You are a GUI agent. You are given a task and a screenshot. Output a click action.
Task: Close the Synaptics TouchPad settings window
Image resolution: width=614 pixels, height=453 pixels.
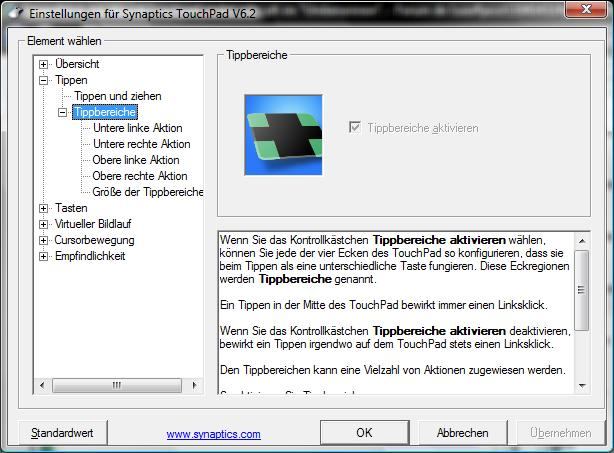tap(585, 9)
